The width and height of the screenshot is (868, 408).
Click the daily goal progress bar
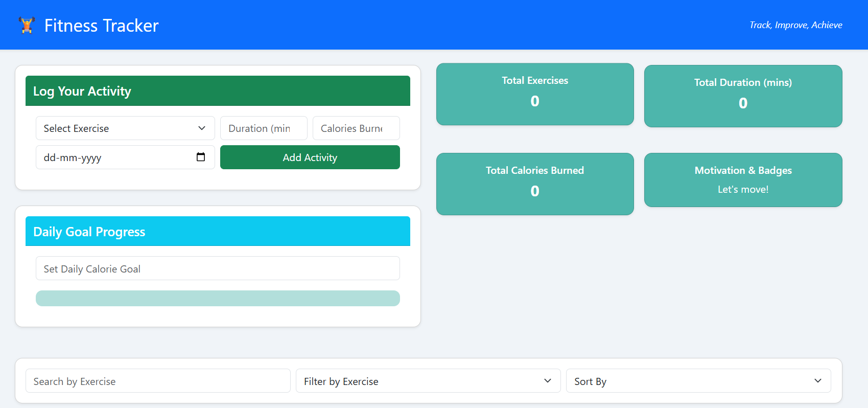[x=218, y=299]
